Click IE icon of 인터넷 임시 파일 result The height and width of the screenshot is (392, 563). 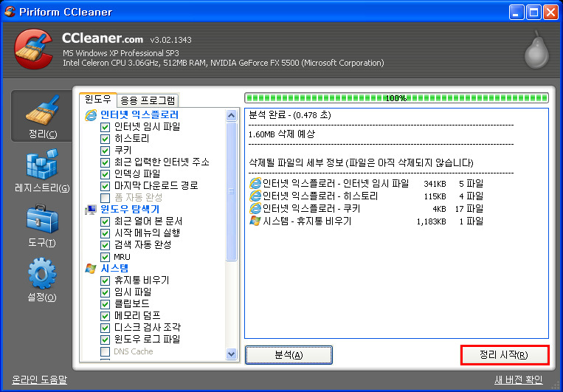255,184
